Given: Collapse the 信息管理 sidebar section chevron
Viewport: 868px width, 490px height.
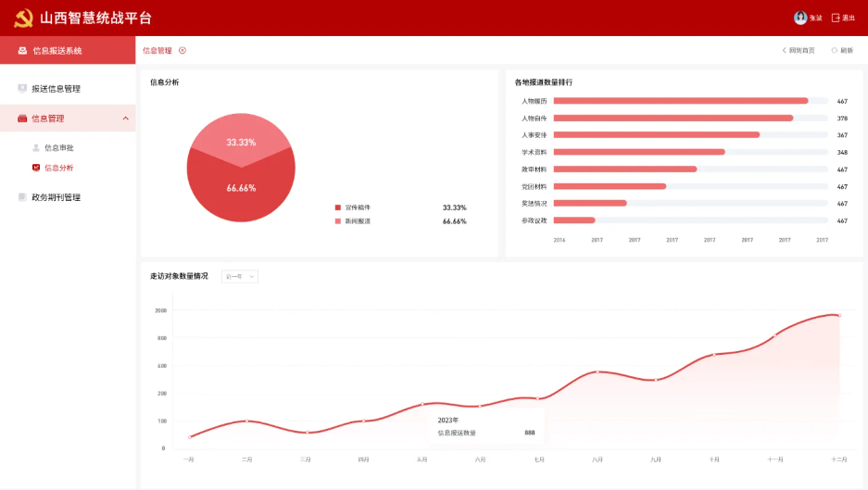Looking at the screenshot, I should 125,119.
